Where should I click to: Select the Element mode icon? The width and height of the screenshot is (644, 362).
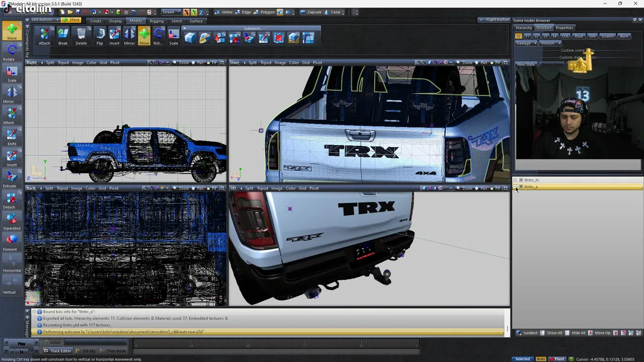(x=12, y=242)
